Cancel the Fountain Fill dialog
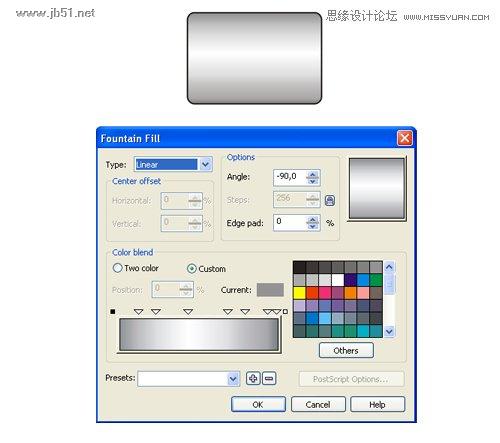 (318, 404)
